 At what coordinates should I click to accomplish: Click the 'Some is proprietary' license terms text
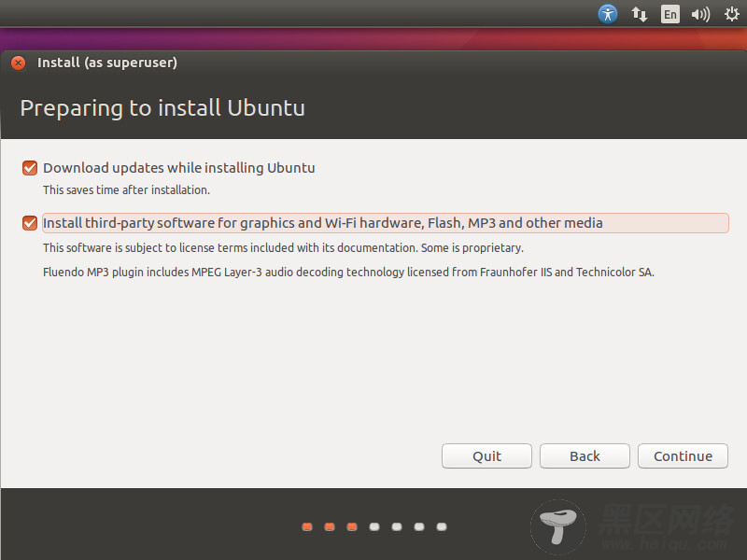[283, 247]
